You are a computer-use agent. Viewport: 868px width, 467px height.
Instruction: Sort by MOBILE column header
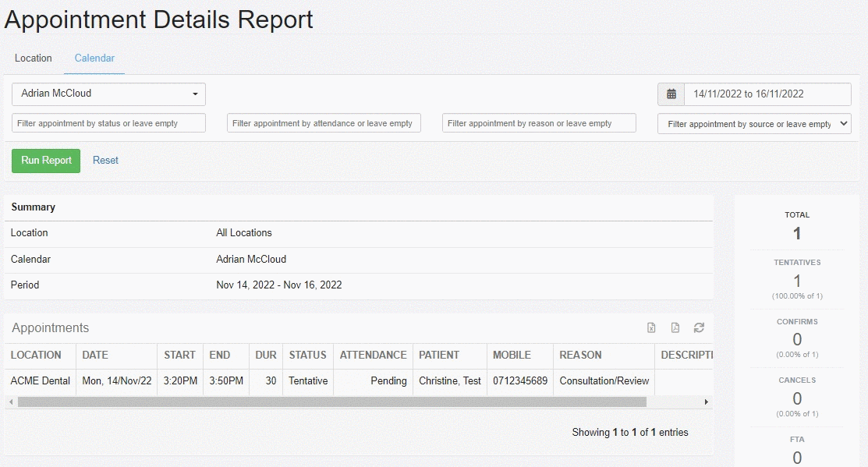pyautogui.click(x=520, y=356)
